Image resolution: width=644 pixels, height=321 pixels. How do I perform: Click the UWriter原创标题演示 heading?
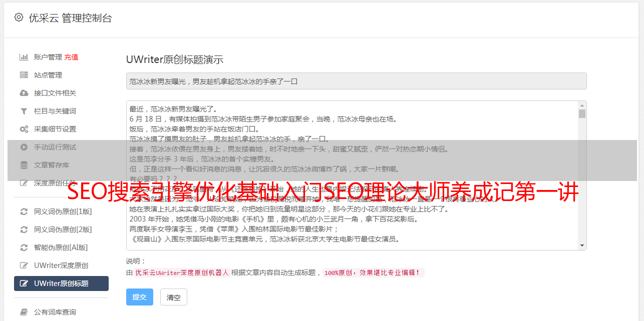point(175,59)
